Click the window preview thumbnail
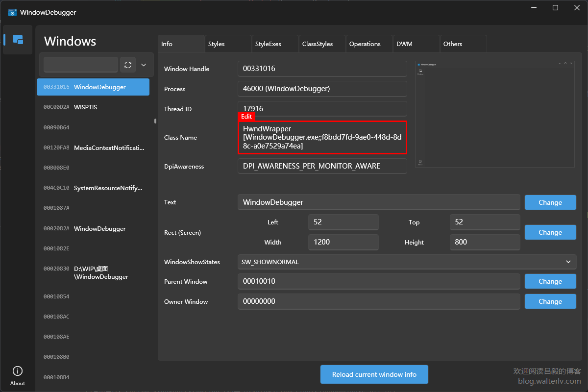The width and height of the screenshot is (588, 392). 495,114
